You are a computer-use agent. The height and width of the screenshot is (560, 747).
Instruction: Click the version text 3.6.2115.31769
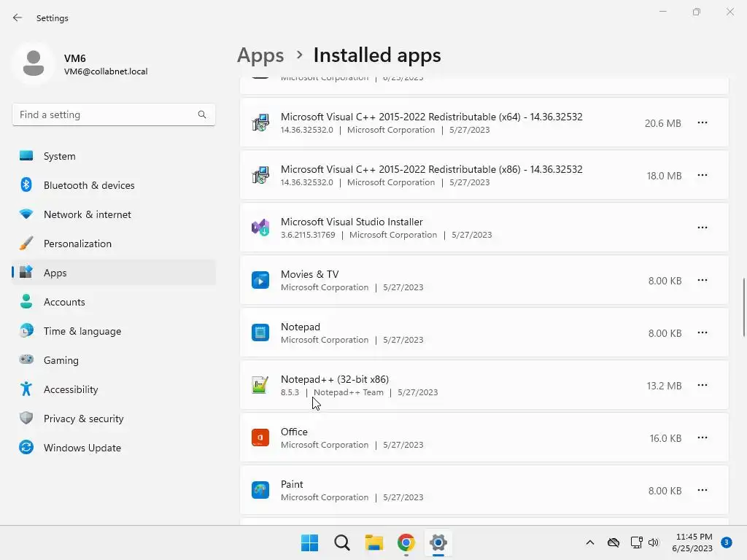click(308, 235)
